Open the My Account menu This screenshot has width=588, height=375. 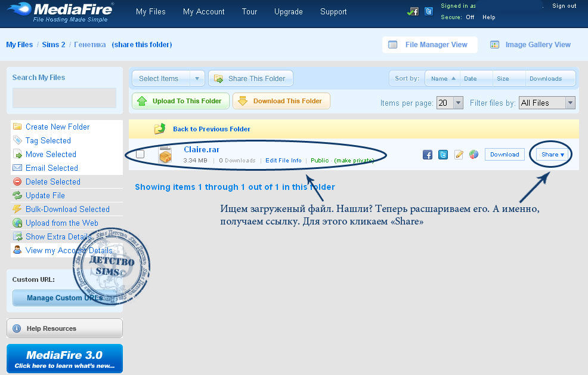pyautogui.click(x=203, y=11)
